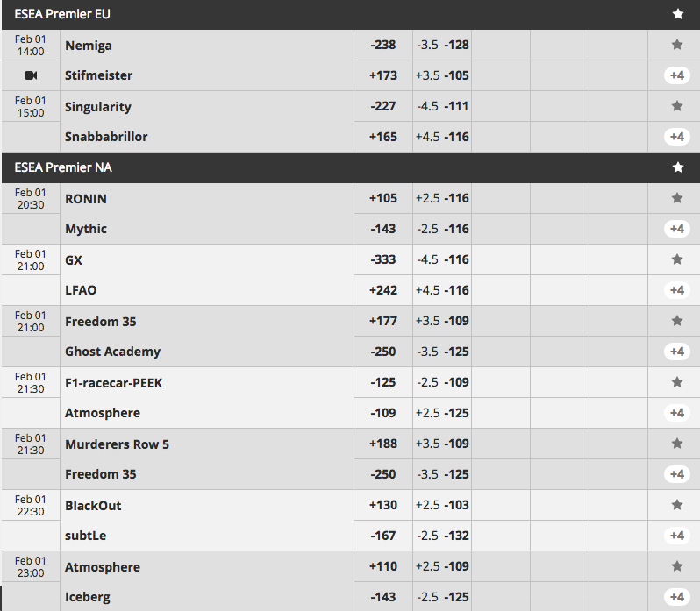Star the GX vs LFAO match
This screenshot has height=611, width=700.
coord(677,259)
